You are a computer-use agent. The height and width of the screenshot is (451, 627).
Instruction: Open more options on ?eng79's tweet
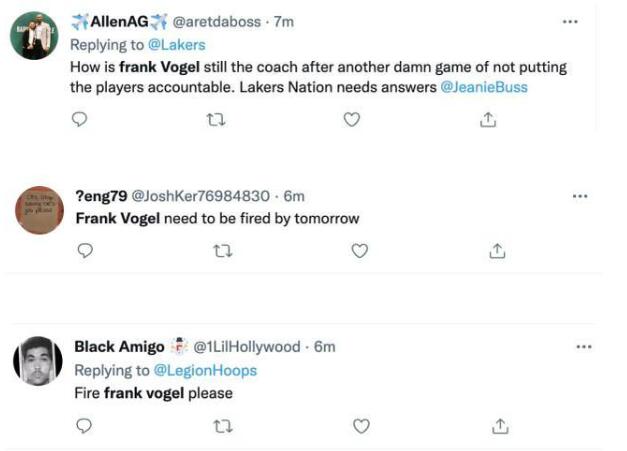580,196
